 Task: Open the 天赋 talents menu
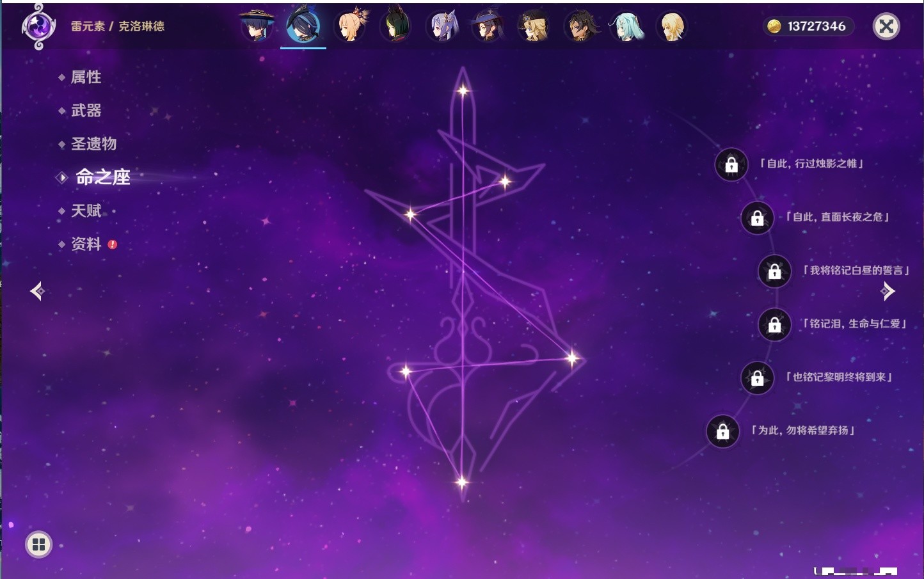coord(86,210)
